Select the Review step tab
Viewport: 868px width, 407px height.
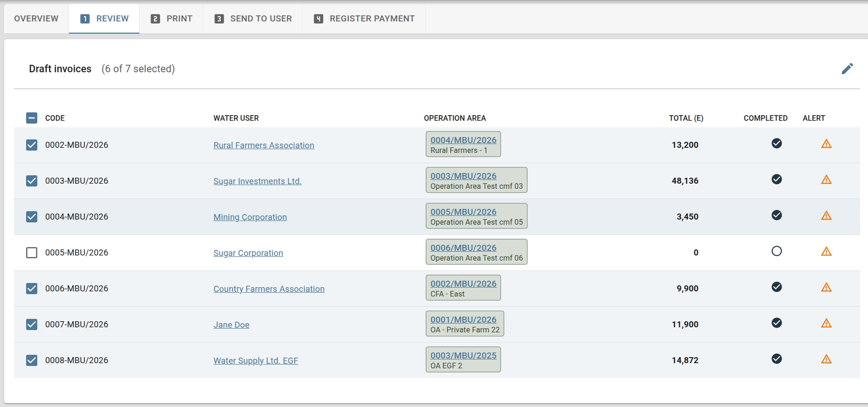coord(104,19)
